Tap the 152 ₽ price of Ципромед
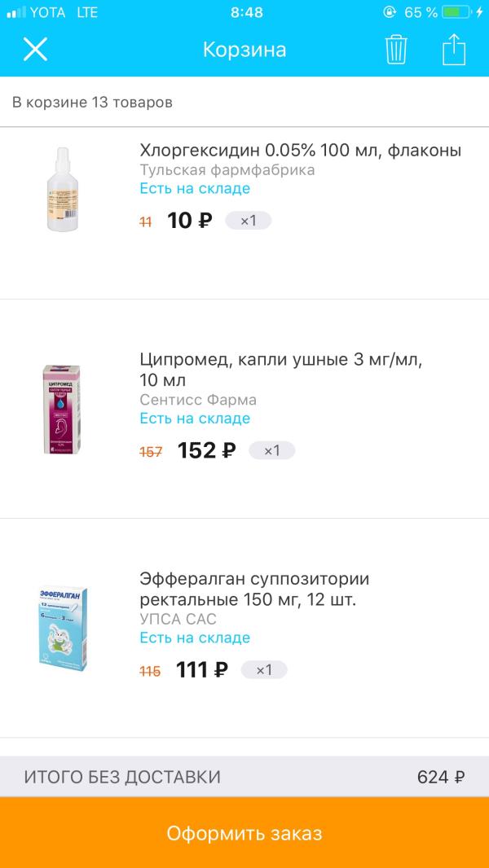 [x=206, y=450]
